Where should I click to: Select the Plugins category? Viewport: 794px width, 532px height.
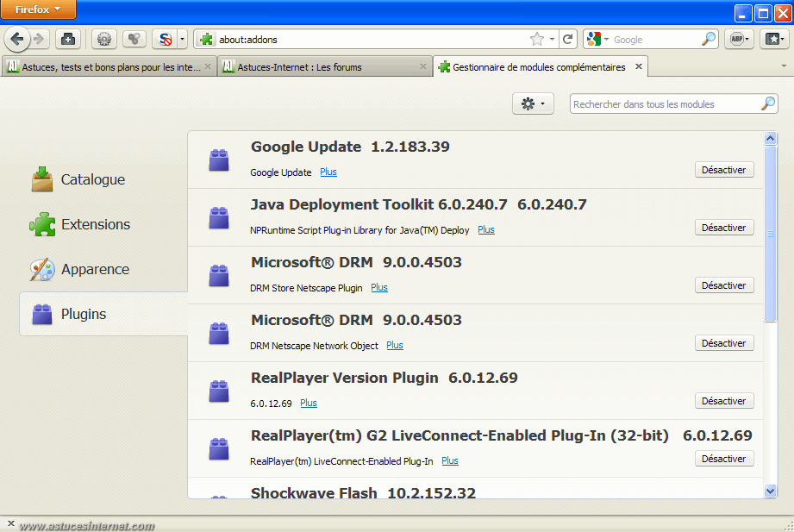click(103, 314)
